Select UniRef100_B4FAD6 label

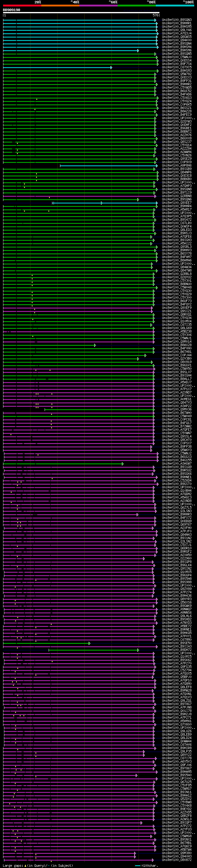click(177, 95)
